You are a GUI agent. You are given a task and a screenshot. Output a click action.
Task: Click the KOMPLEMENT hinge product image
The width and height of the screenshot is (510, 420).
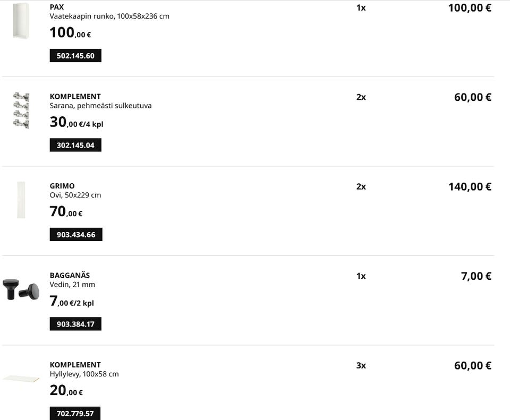point(21,110)
